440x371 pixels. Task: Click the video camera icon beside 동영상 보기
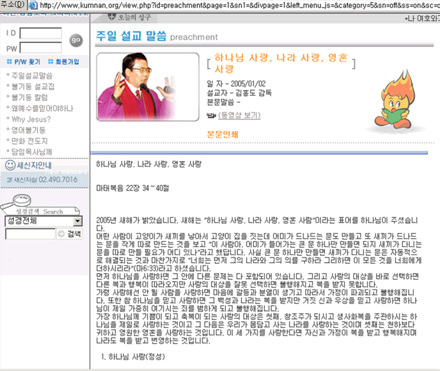[x=211, y=116]
